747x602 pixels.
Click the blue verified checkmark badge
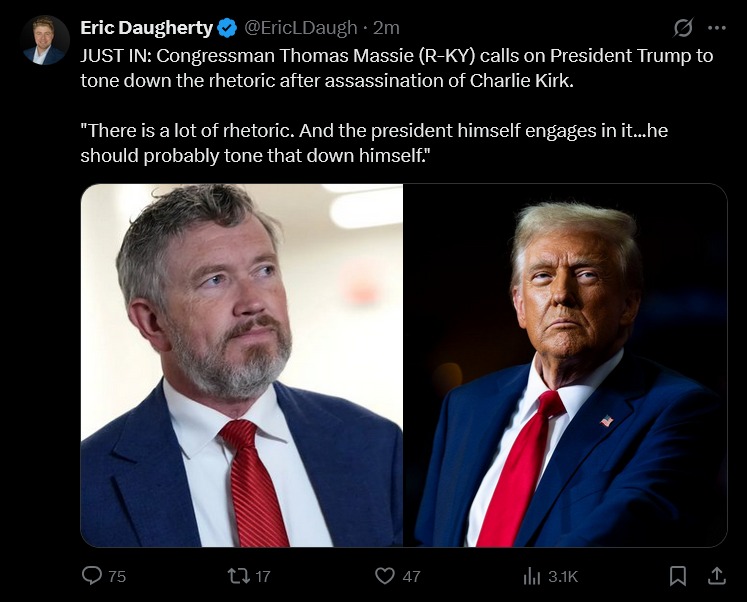pyautogui.click(x=227, y=28)
